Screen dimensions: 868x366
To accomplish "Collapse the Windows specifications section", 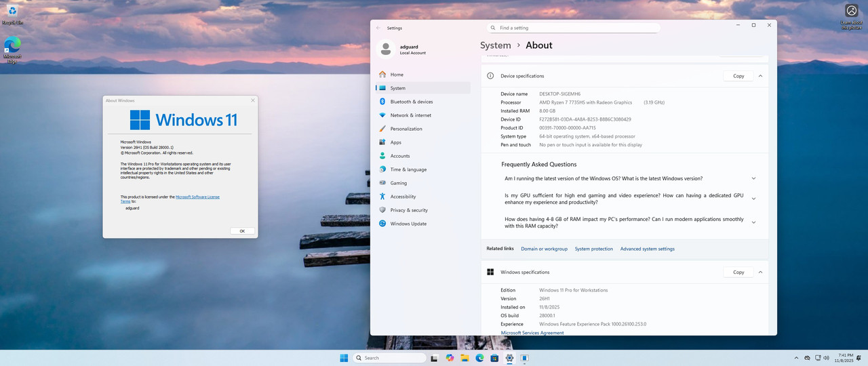I will (x=760, y=272).
